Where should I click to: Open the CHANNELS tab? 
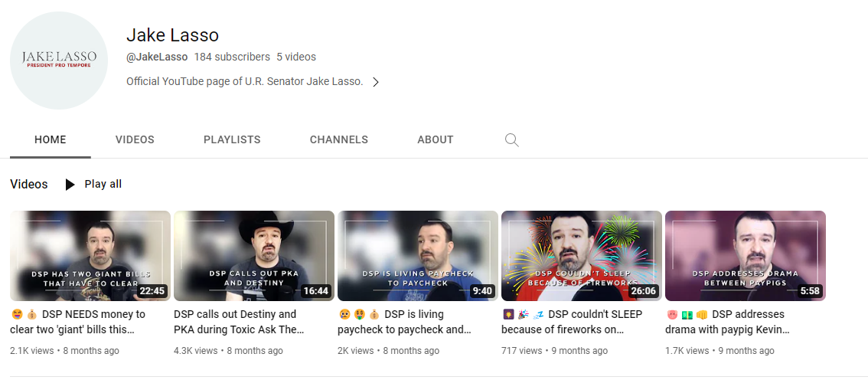click(x=339, y=139)
